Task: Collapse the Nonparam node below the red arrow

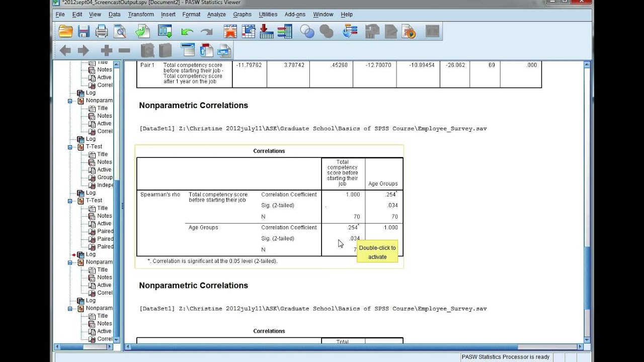Action: click(70, 262)
